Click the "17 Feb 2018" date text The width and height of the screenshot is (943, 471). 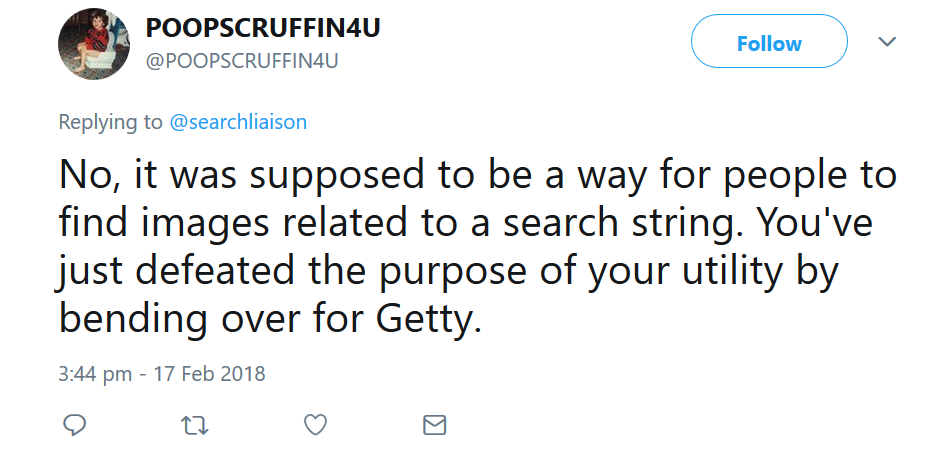216,374
